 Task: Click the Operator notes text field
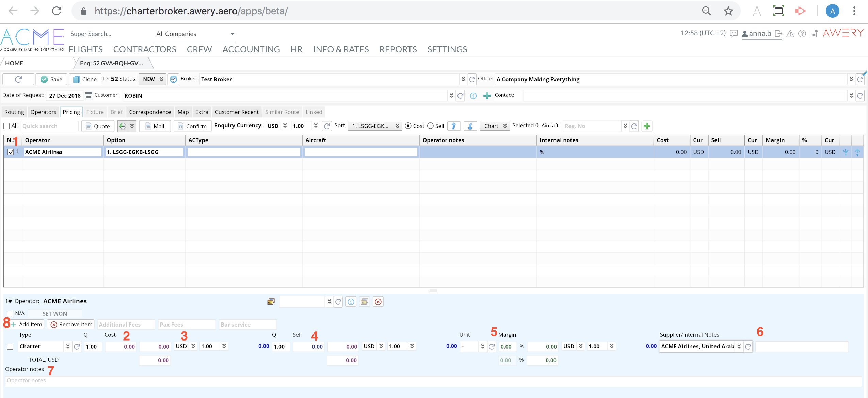(432, 381)
